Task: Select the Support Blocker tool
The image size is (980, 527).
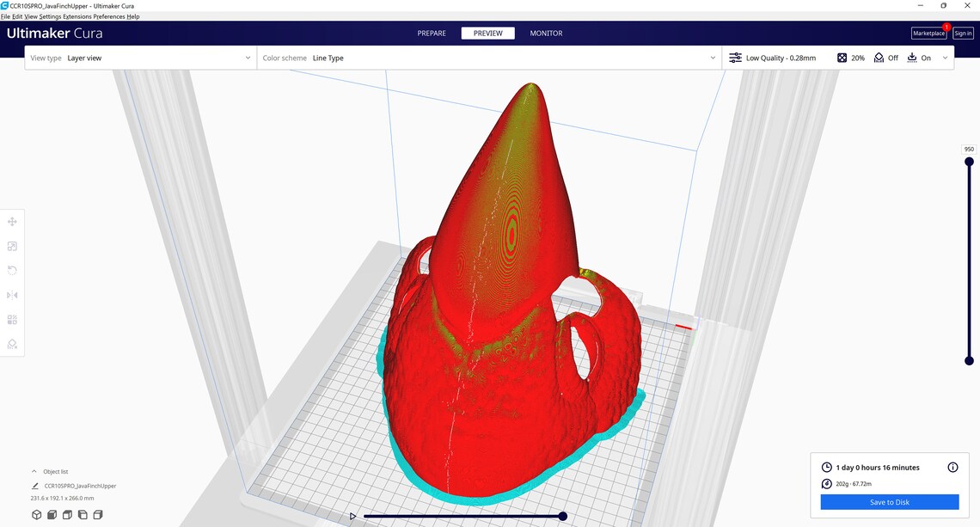Action: (x=12, y=343)
